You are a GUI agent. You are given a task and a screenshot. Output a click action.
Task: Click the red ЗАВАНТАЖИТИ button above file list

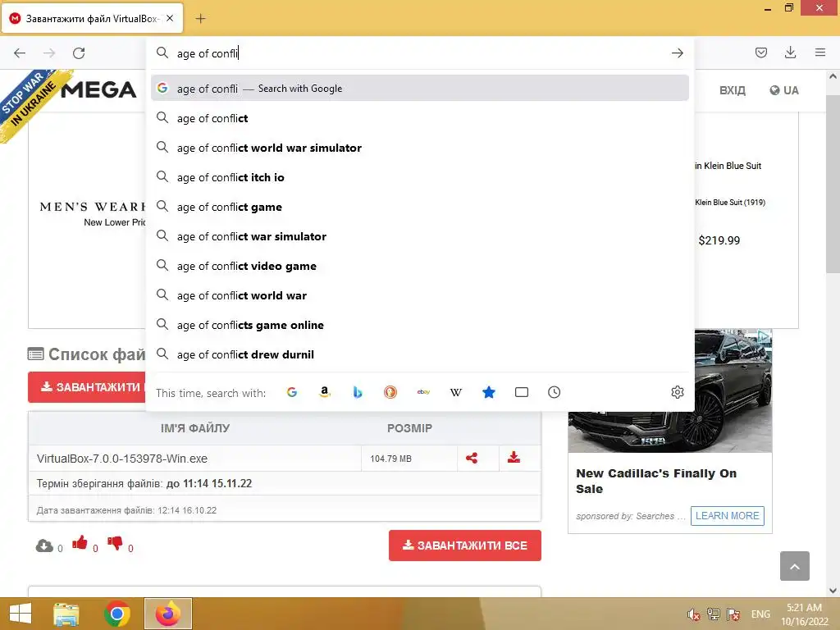click(x=87, y=387)
